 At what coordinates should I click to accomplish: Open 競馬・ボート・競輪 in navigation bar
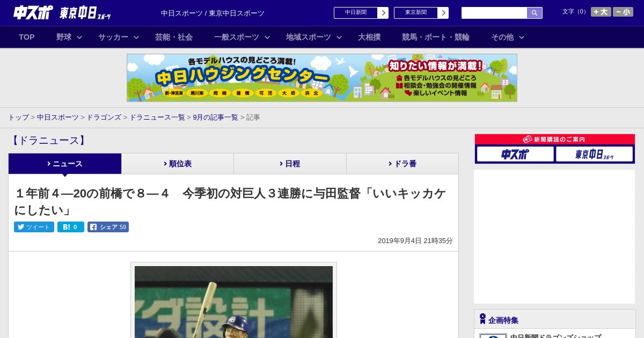(436, 37)
